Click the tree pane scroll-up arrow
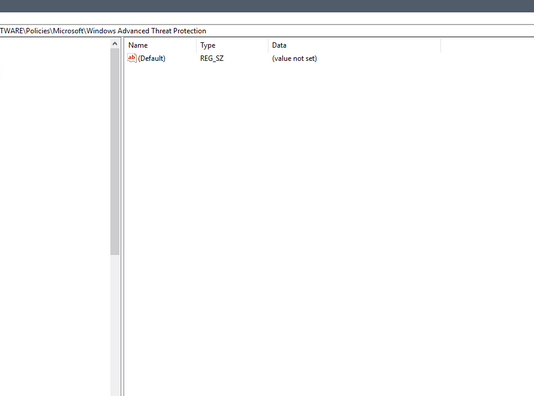This screenshot has width=534, height=400. tap(115, 44)
